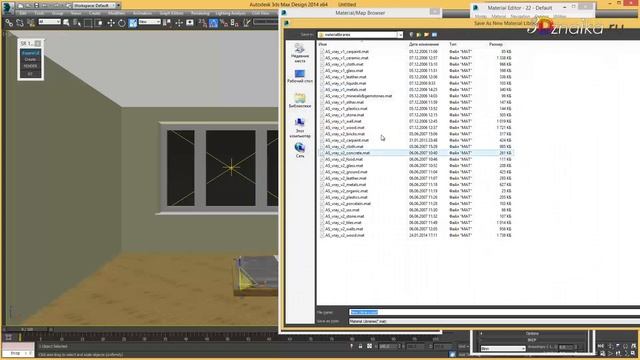The height and width of the screenshot is (360, 640).
Task: Click the Select and Manipulate tool
Action: pos(179,23)
